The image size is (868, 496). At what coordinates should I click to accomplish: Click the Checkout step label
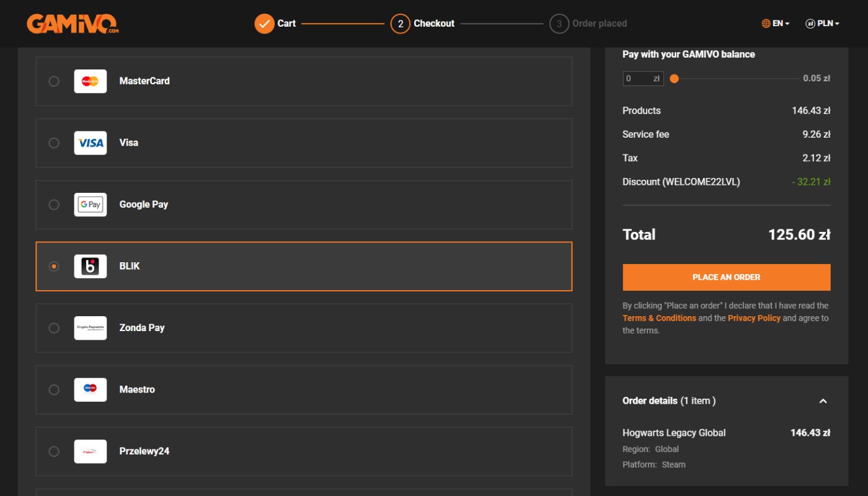coord(434,24)
